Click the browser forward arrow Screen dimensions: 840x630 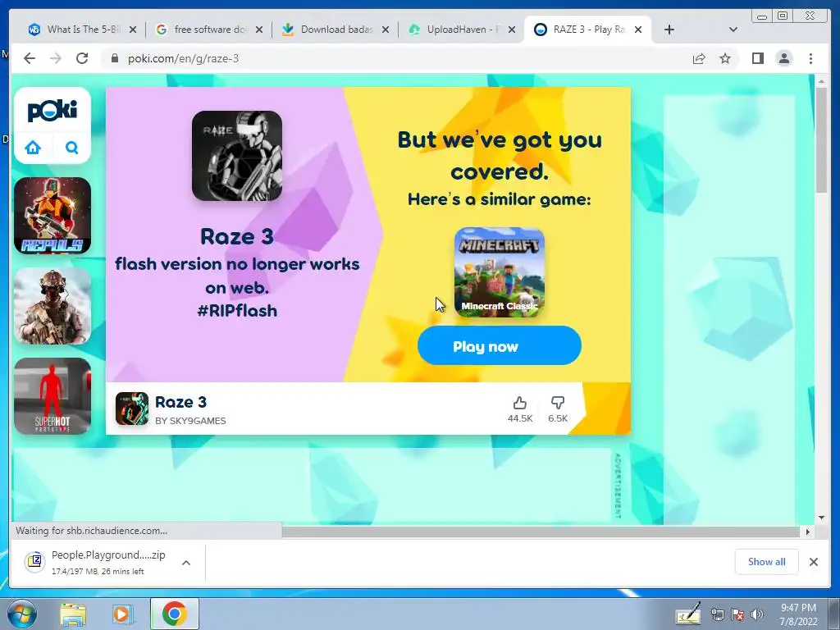pyautogui.click(x=56, y=58)
